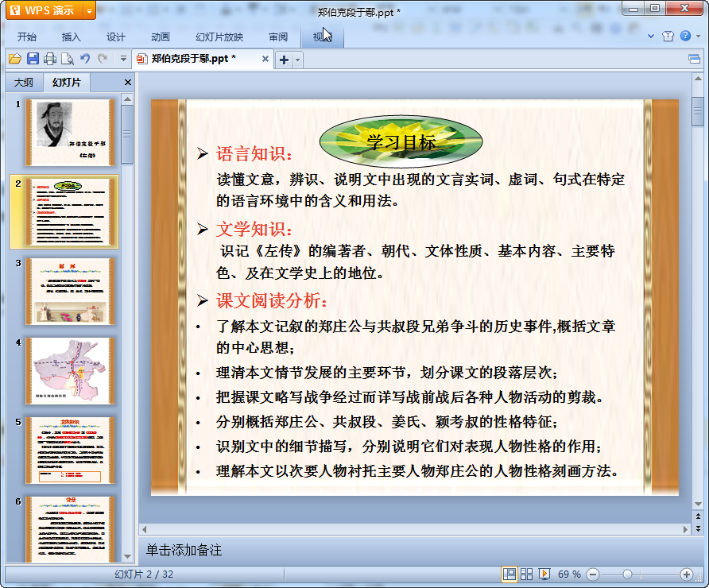Click window layout icon at toolbar right

tap(694, 59)
